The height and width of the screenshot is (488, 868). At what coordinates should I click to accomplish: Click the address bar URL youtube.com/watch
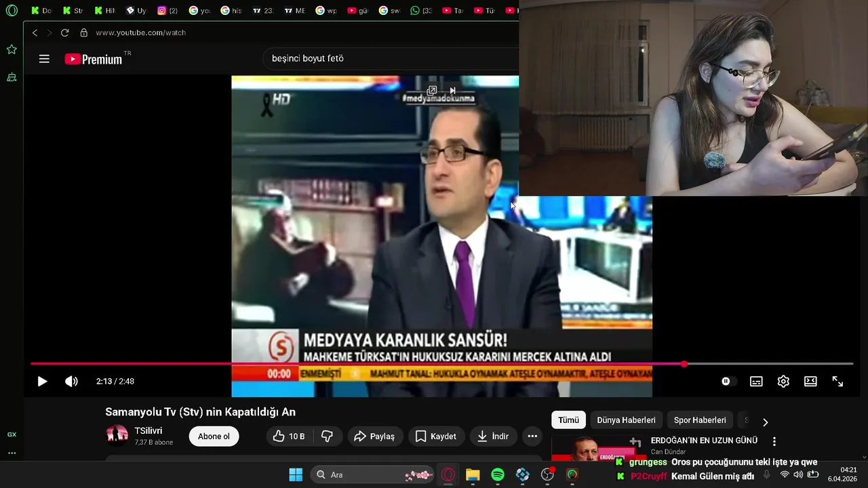click(x=140, y=33)
